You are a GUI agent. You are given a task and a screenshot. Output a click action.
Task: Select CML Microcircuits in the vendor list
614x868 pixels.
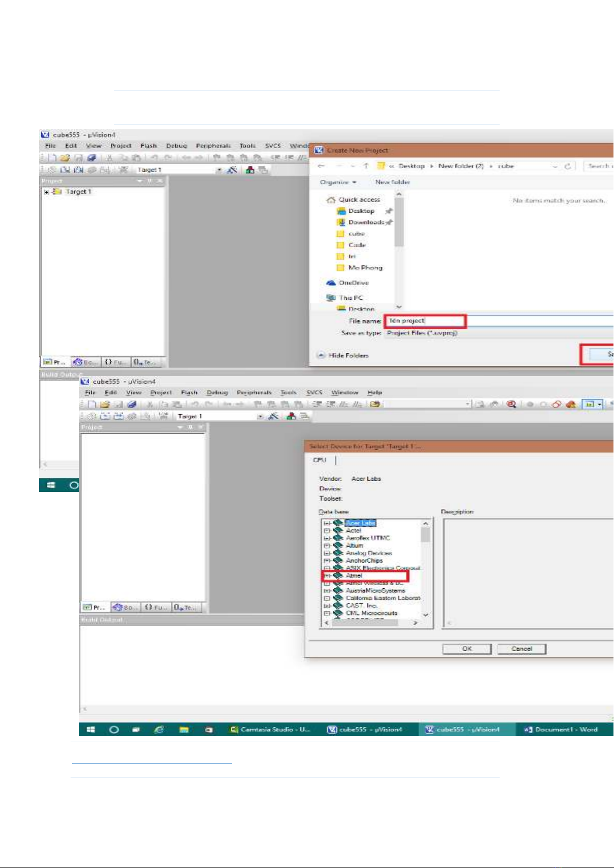[x=371, y=614]
